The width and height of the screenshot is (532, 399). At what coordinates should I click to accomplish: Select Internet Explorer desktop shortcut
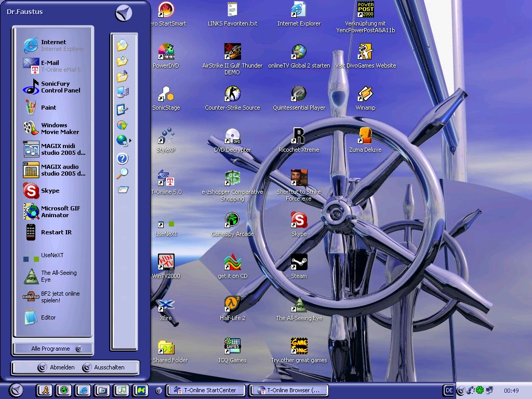click(x=299, y=15)
